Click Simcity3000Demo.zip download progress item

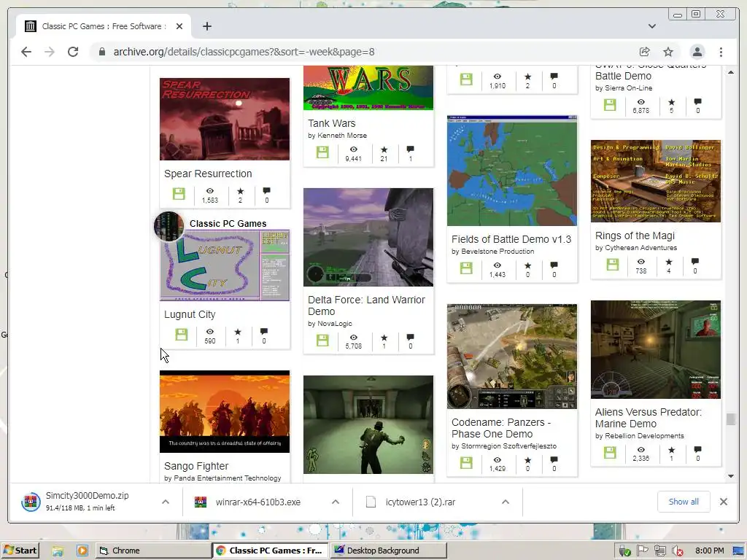click(88, 502)
